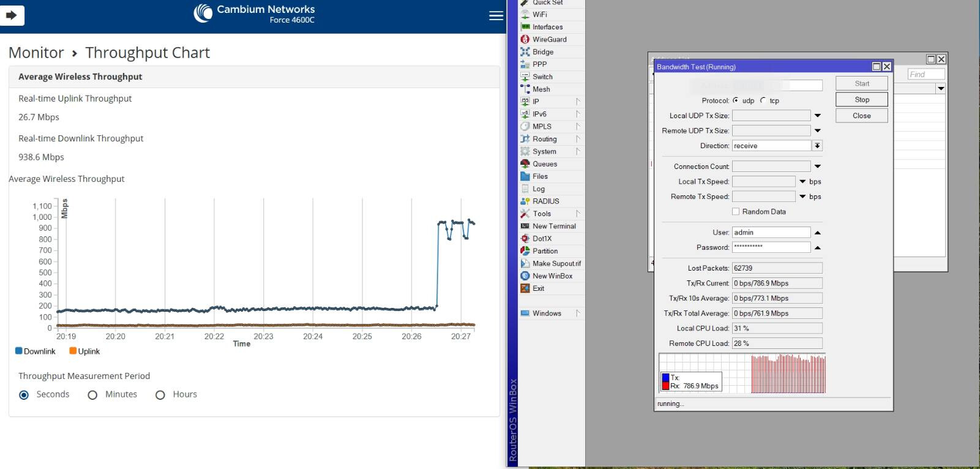Image resolution: width=980 pixels, height=469 pixels.
Task: Click the Test To address field
Action: point(777,85)
